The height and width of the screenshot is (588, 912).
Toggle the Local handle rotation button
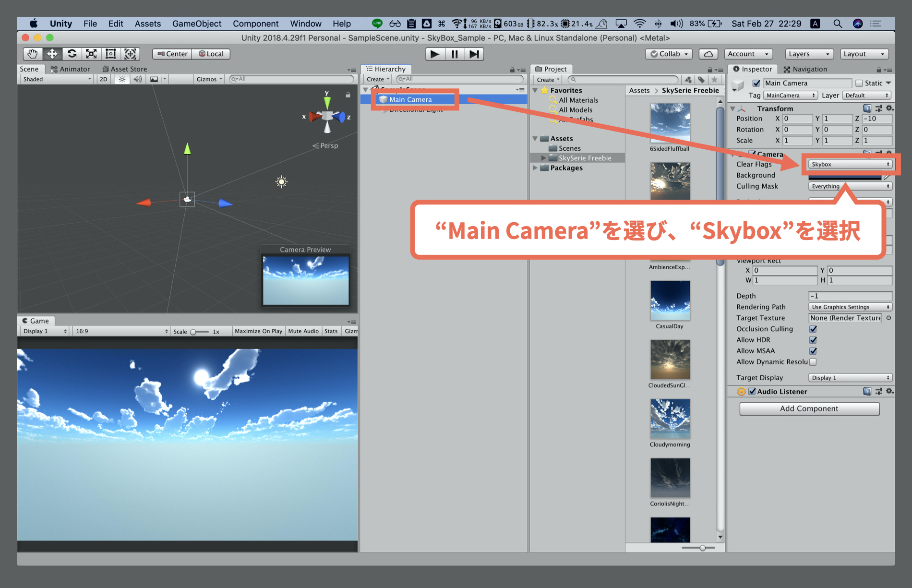pos(211,54)
